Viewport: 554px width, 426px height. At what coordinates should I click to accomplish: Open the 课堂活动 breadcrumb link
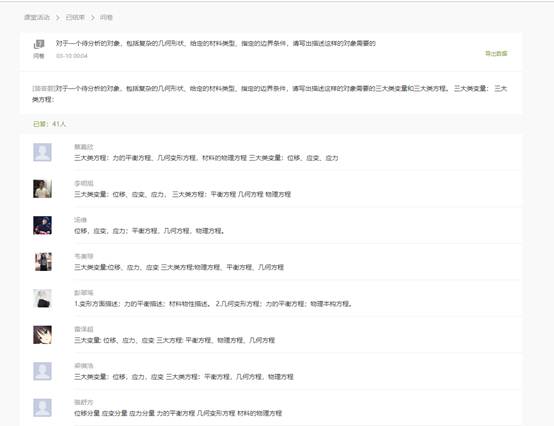click(37, 17)
